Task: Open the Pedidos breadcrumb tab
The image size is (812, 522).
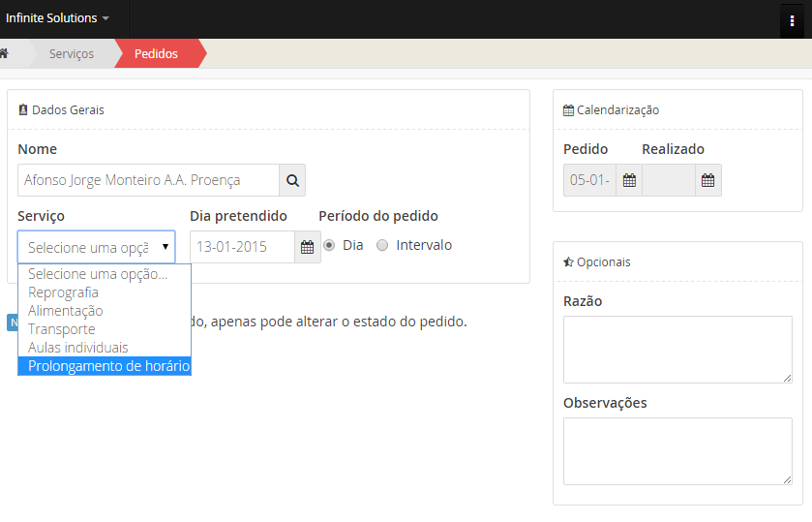Action: click(x=156, y=53)
